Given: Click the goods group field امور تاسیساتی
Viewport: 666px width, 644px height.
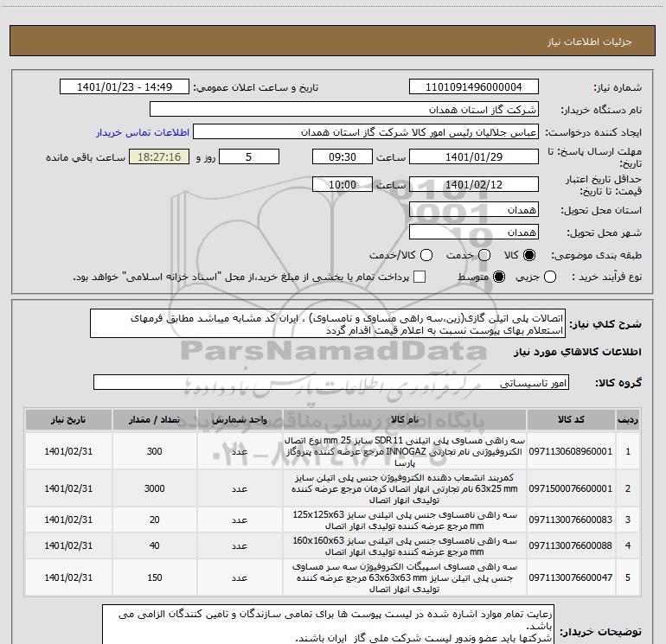Looking at the screenshot, I should point(331,382).
